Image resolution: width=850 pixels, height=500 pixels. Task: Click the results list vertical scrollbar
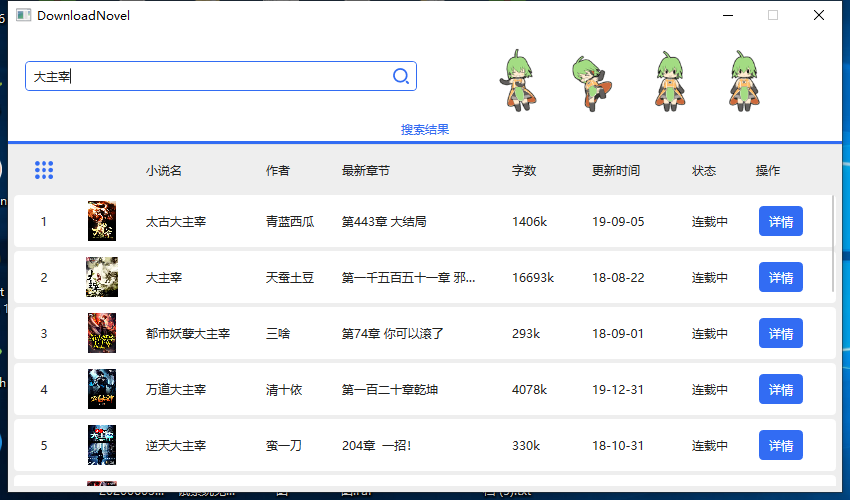pos(833,244)
